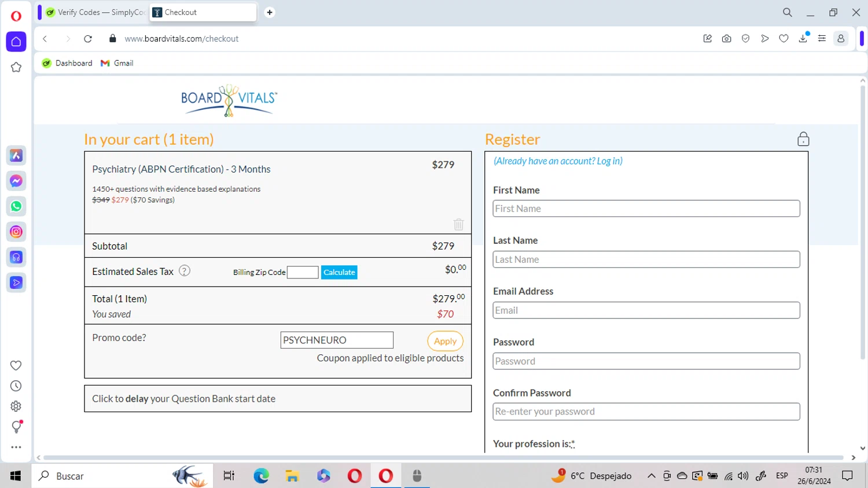The width and height of the screenshot is (868, 488).
Task: Open the profile account icon
Action: 841,39
